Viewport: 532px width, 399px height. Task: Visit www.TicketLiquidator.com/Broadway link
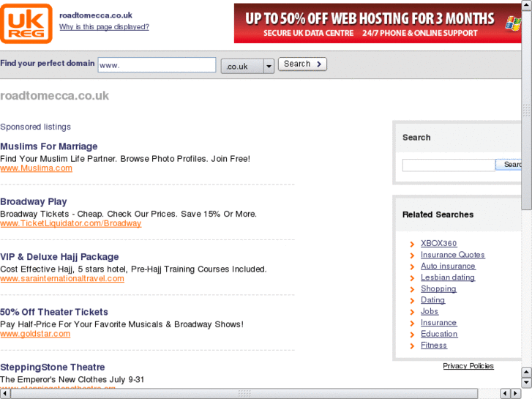tap(70, 223)
